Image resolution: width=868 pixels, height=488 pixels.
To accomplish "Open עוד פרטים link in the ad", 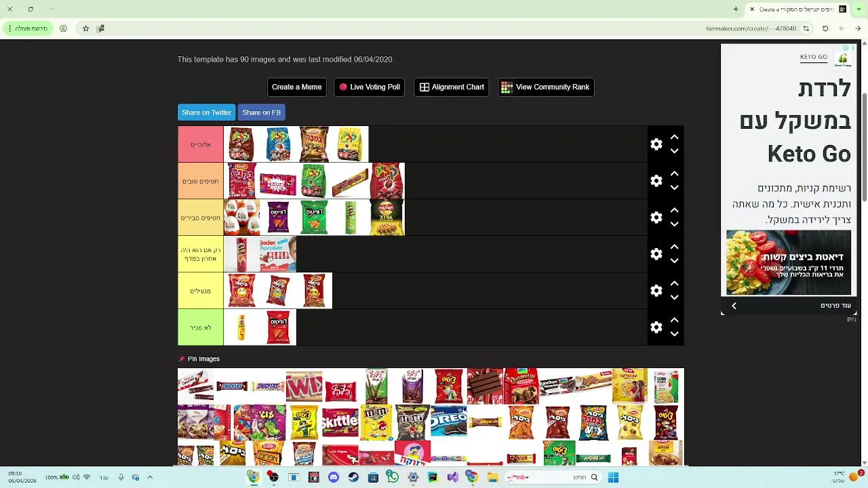I will (835, 306).
